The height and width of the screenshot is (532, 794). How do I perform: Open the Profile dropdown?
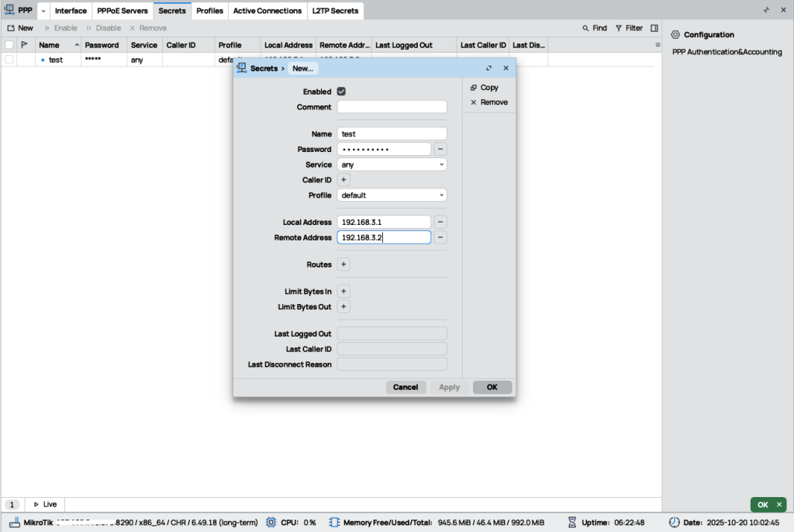392,195
